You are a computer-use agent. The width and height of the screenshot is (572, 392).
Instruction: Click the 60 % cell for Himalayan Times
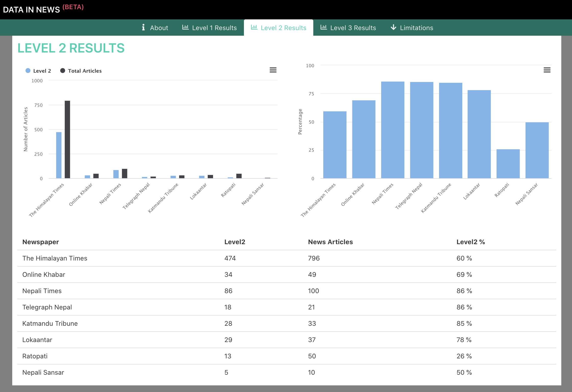click(x=464, y=258)
